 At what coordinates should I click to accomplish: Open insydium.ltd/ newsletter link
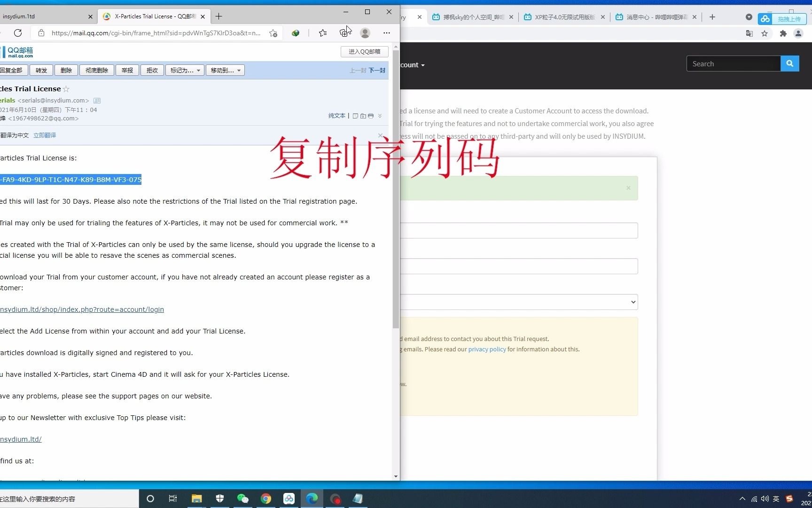click(21, 439)
